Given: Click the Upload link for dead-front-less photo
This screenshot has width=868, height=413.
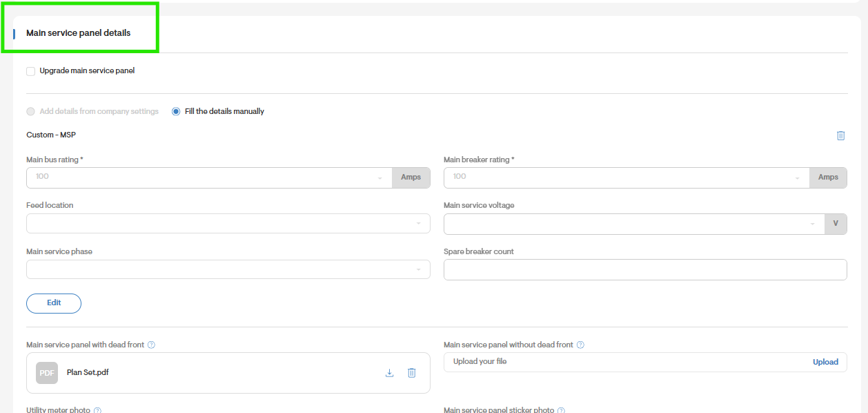Looking at the screenshot, I should tap(825, 362).
